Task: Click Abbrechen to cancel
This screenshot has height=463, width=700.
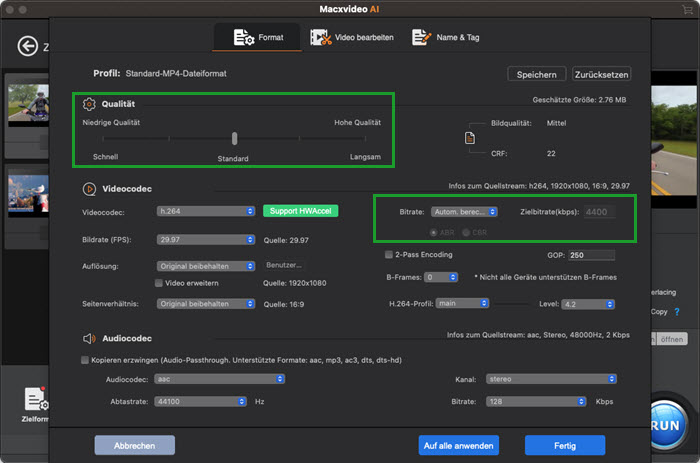Action: click(134, 445)
